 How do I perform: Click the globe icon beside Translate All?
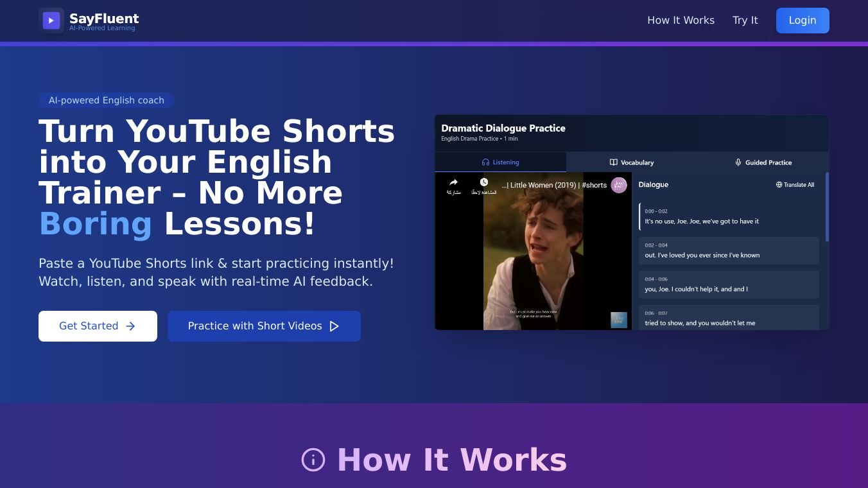coord(779,185)
